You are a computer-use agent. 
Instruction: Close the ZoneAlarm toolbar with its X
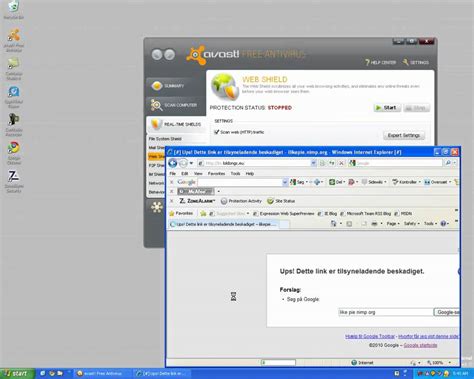pos(172,201)
